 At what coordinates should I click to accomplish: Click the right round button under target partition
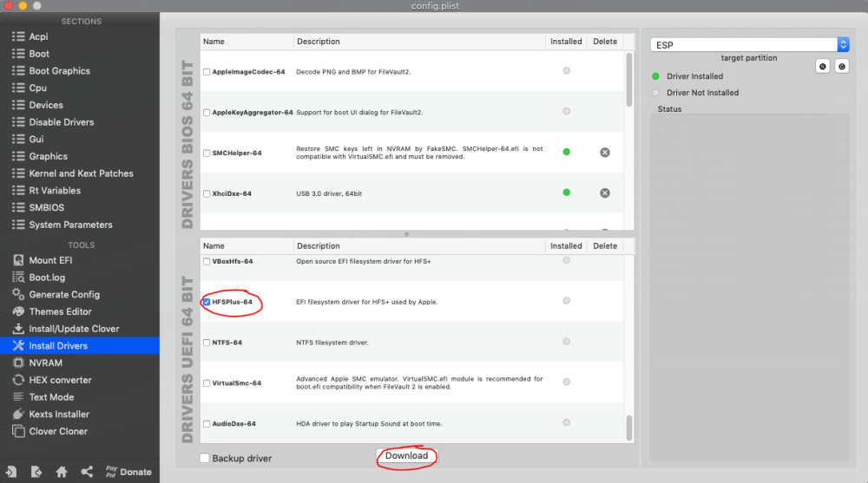842,67
